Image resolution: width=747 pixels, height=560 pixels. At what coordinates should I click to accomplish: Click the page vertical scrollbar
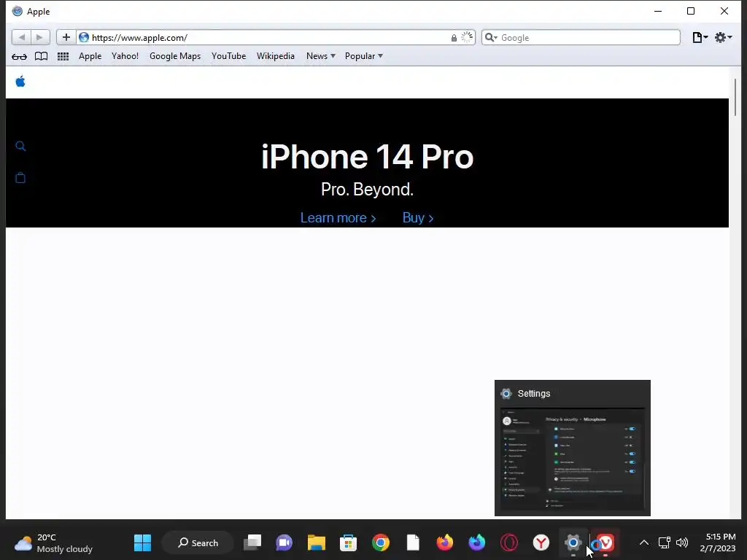[x=735, y=98]
